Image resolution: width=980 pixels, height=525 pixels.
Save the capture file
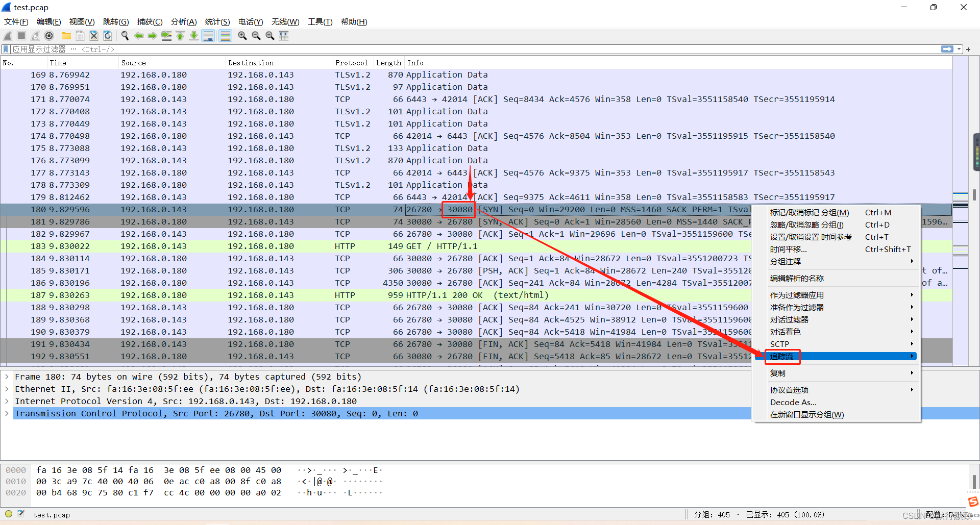(x=80, y=36)
